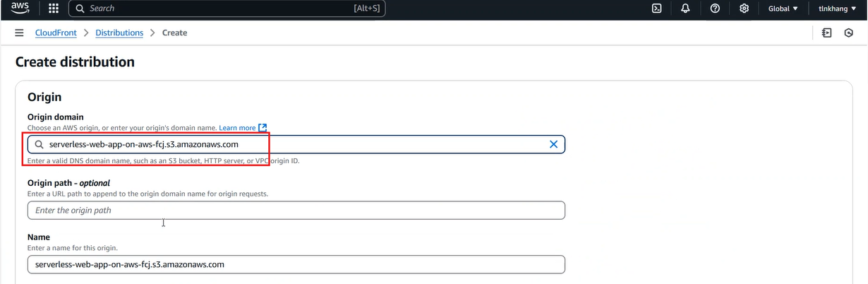The height and width of the screenshot is (284, 868).
Task: Click the Origin path input field
Action: coord(296,211)
